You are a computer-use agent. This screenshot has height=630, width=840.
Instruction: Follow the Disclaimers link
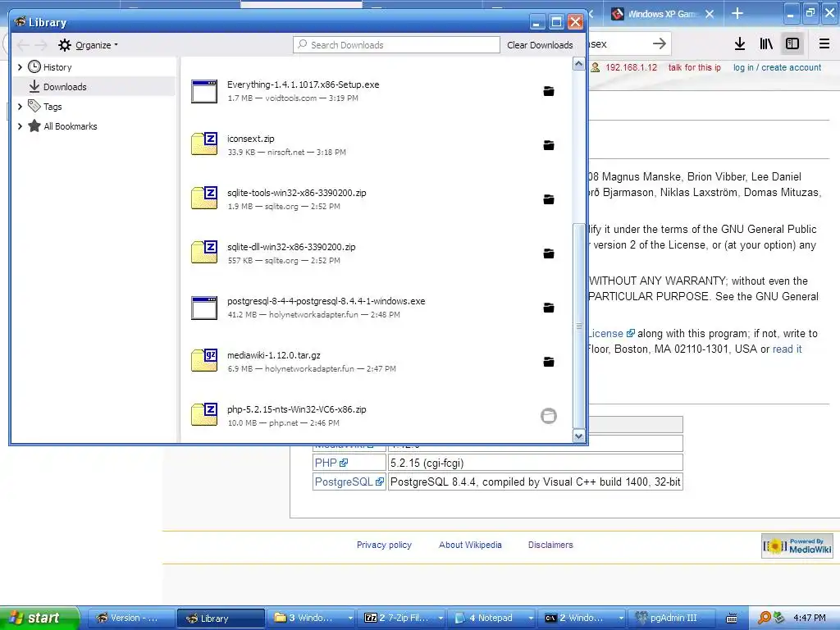pyautogui.click(x=550, y=545)
